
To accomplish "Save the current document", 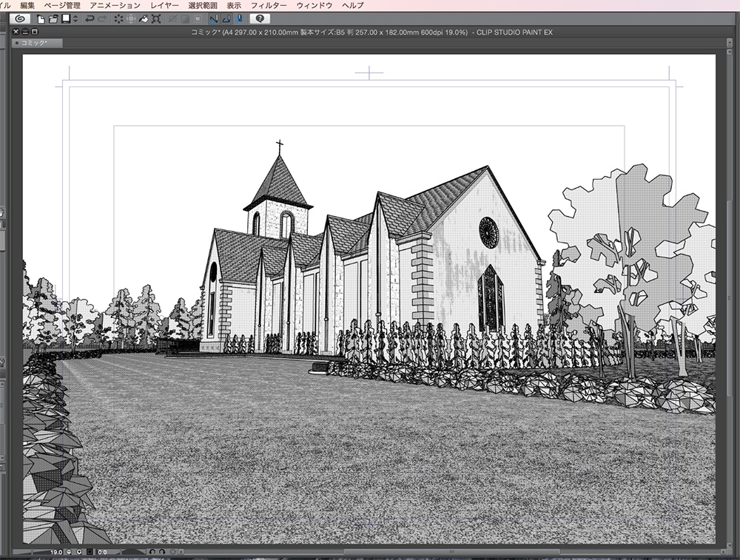I will coord(66,19).
